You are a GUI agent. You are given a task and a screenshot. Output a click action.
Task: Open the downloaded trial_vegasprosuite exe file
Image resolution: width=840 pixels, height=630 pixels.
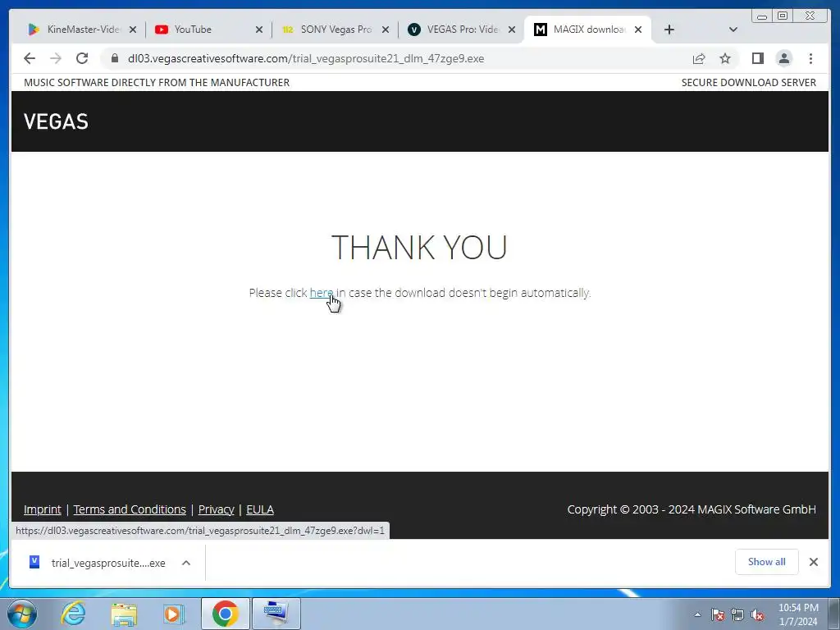[x=97, y=563]
